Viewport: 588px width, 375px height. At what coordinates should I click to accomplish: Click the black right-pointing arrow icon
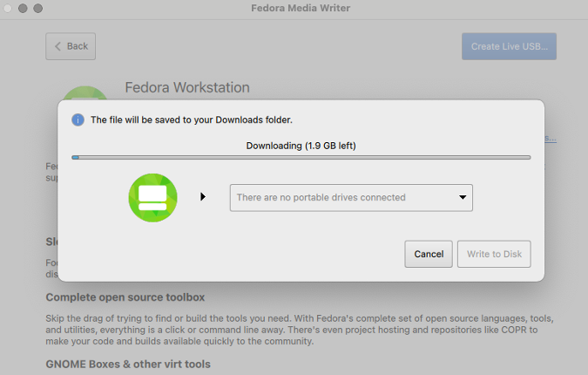pos(203,197)
